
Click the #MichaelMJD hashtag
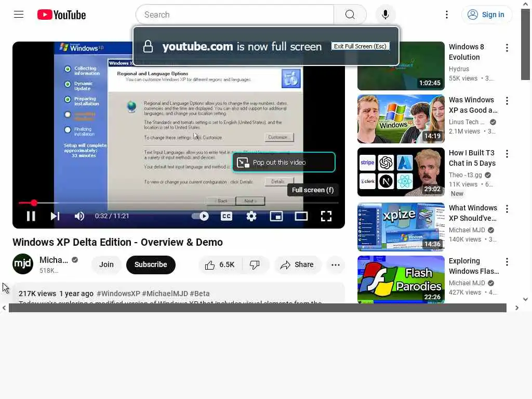[x=165, y=294]
